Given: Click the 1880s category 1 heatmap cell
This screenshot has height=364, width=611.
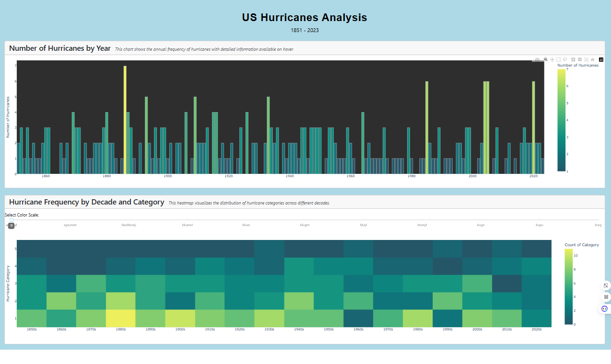Looking at the screenshot, I should click(121, 318).
